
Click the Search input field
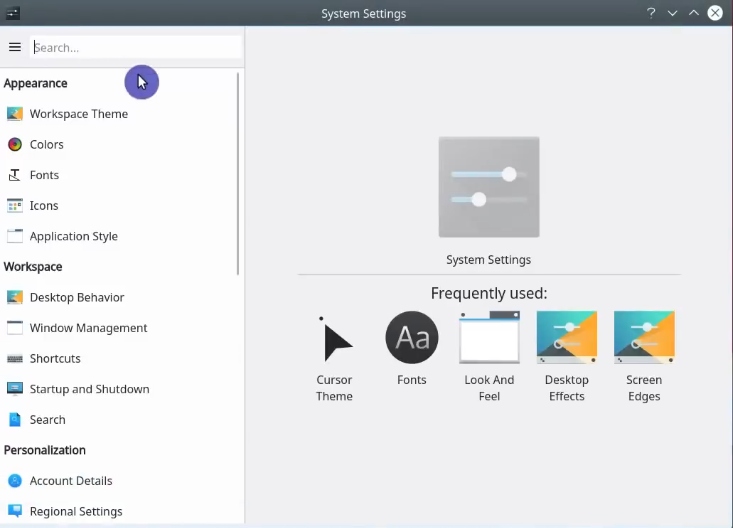pos(135,47)
